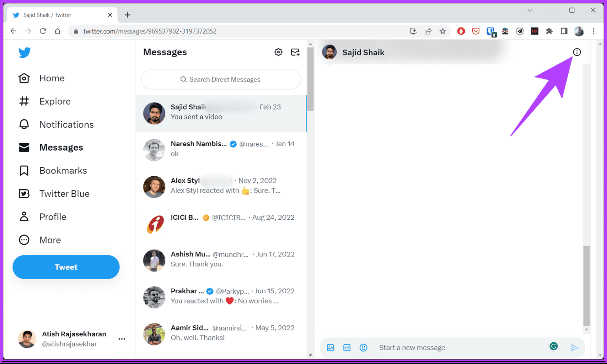Bookmark this page with the star icon
The height and width of the screenshot is (364, 607).
(x=443, y=31)
